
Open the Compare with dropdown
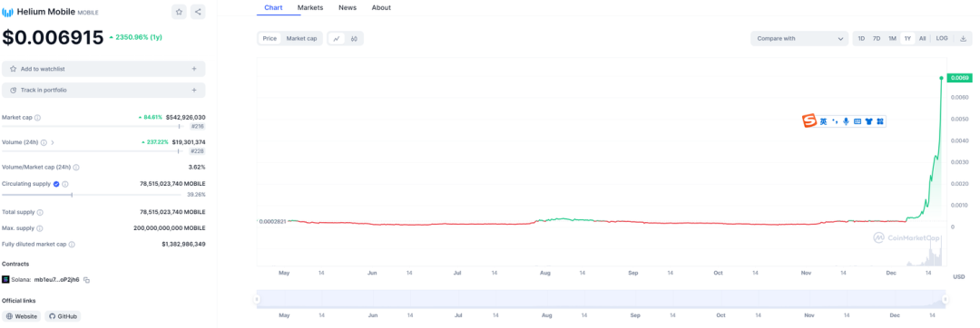tap(799, 39)
